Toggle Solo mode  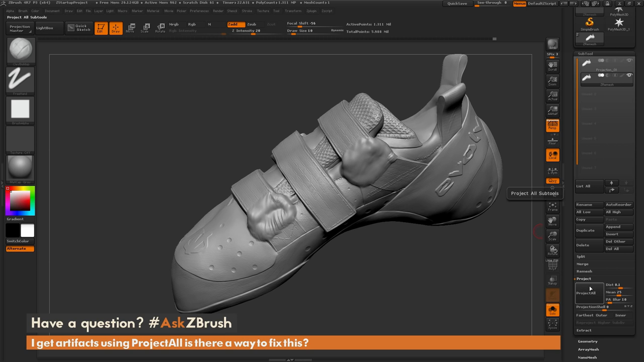[x=552, y=310]
